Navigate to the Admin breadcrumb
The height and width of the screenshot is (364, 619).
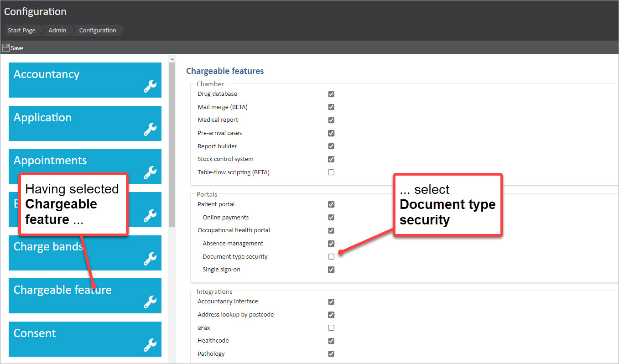point(57,31)
